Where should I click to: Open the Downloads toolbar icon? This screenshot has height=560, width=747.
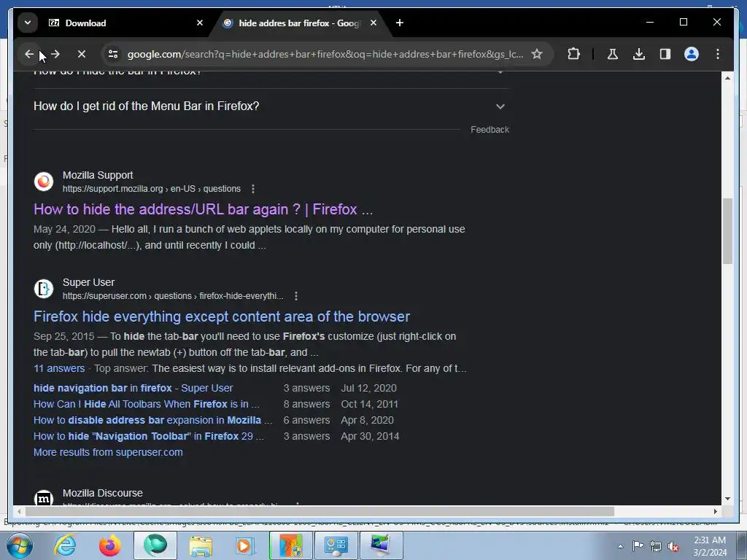pyautogui.click(x=639, y=54)
